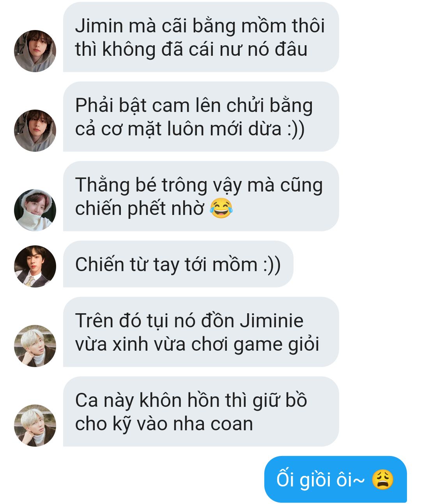Open the white fluffy hat avatar profile

coord(35,210)
